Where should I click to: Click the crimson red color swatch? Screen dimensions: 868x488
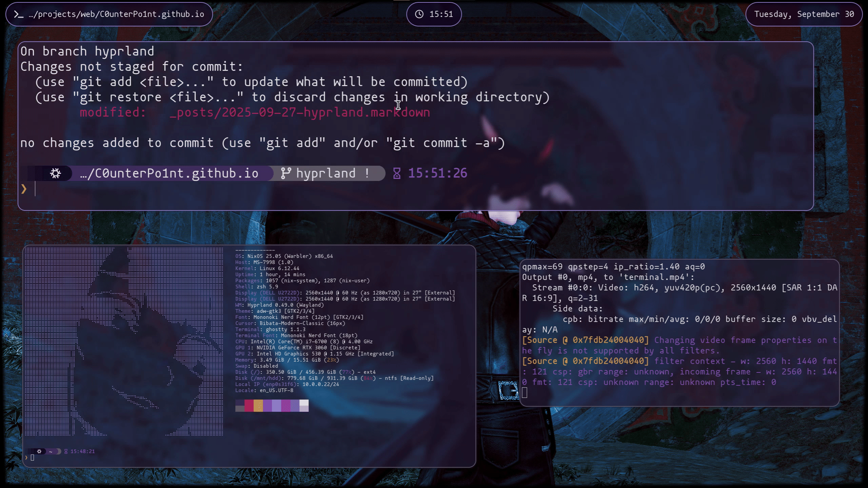(249, 405)
